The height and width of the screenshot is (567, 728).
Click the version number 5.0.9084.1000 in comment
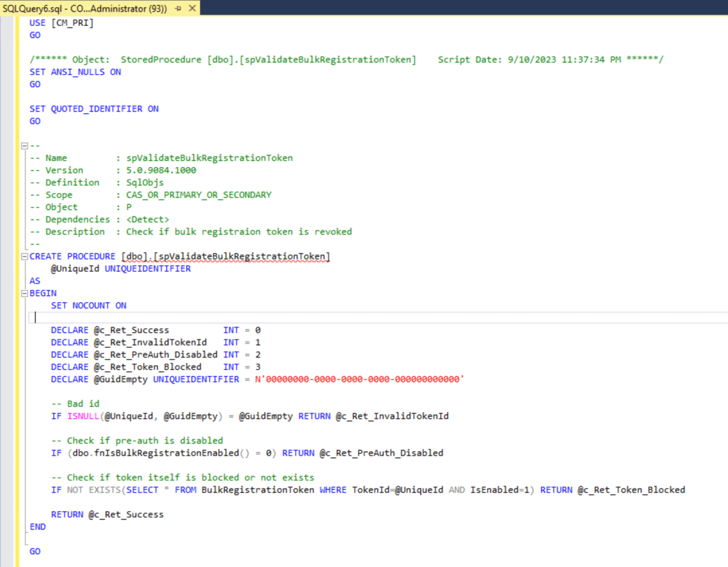pos(161,170)
